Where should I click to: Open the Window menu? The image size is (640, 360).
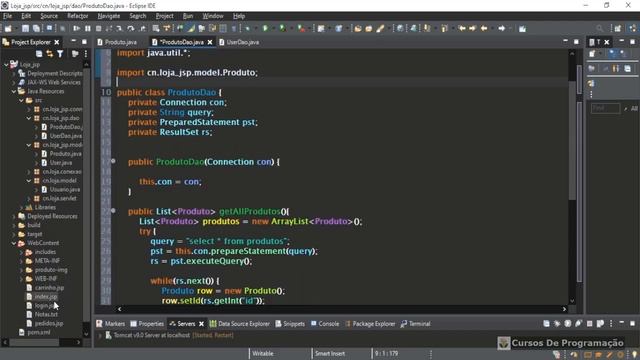click(x=213, y=16)
